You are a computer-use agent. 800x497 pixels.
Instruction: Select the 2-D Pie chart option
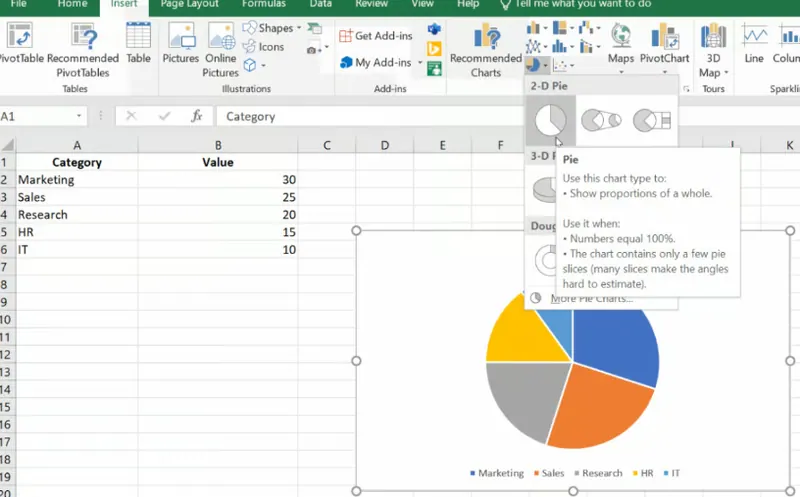(550, 121)
